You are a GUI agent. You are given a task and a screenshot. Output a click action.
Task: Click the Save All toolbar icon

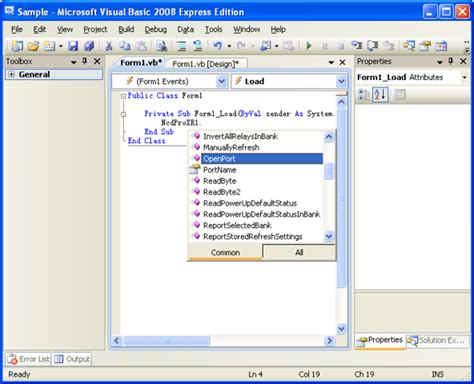point(89,46)
